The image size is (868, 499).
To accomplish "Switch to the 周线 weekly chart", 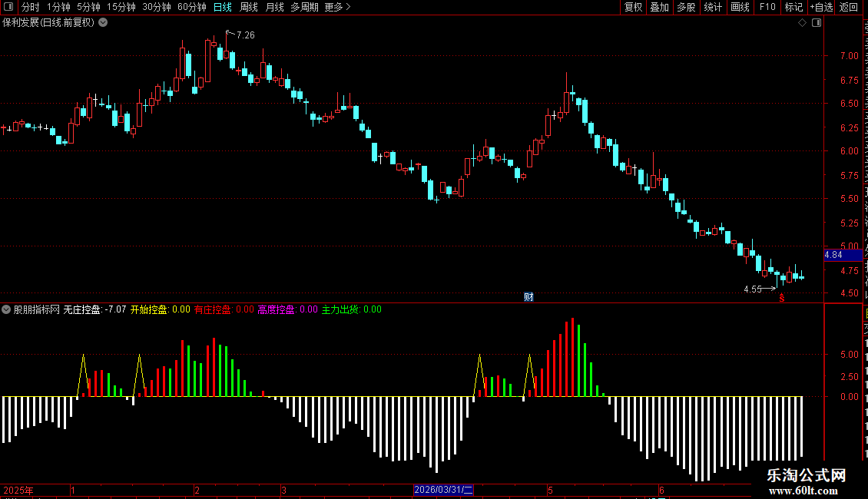I will [x=249, y=7].
